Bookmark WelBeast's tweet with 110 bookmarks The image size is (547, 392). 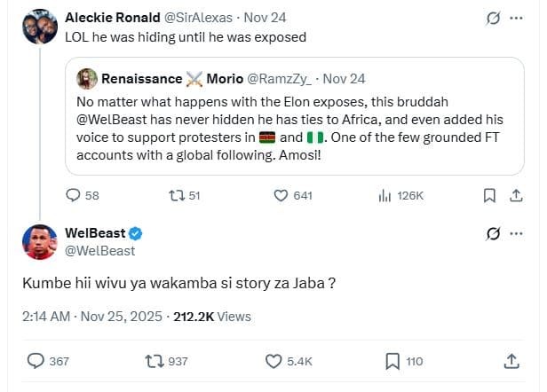392,361
